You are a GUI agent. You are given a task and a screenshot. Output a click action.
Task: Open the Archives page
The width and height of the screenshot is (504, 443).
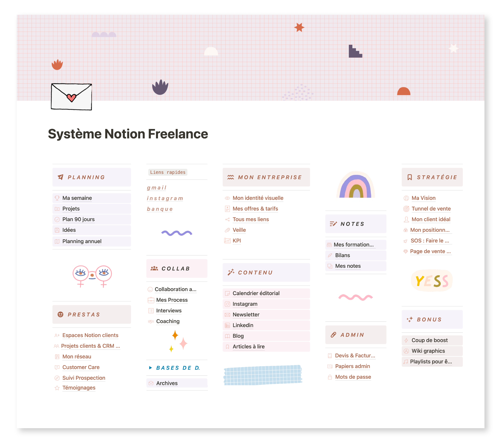(167, 383)
